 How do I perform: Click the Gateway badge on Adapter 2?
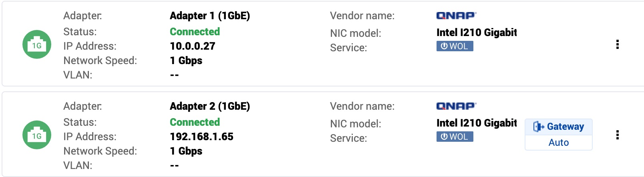point(558,127)
